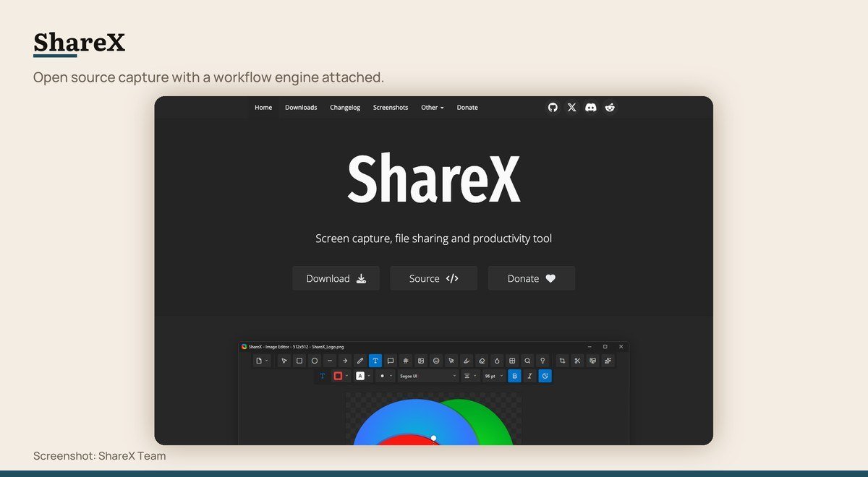The image size is (868, 477).
Task: Open the Donate nav item
Action: pos(467,107)
